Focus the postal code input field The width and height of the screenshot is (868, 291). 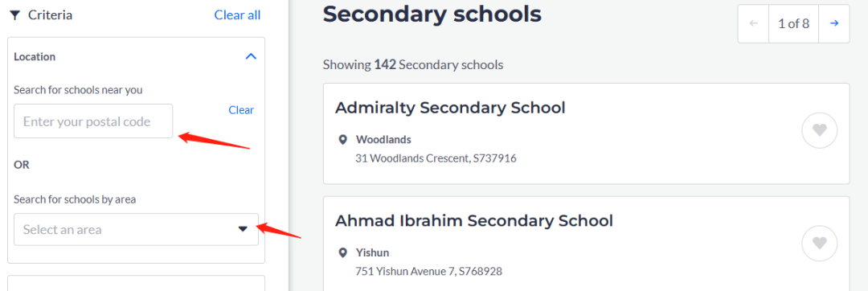pyautogui.click(x=93, y=121)
